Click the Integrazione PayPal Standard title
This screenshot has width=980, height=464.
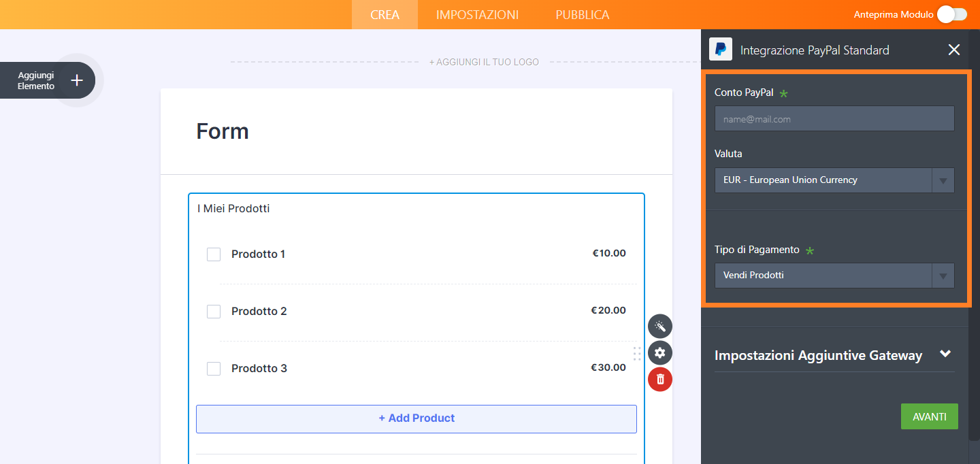815,50
